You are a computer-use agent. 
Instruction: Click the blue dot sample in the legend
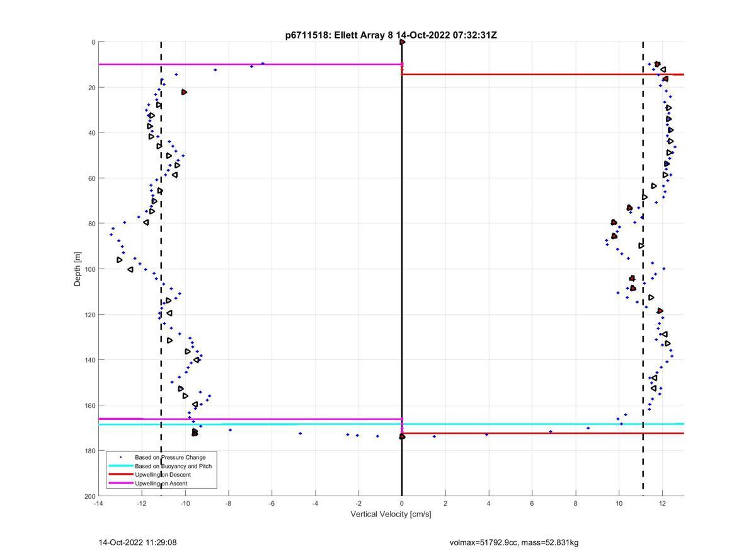pos(120,457)
